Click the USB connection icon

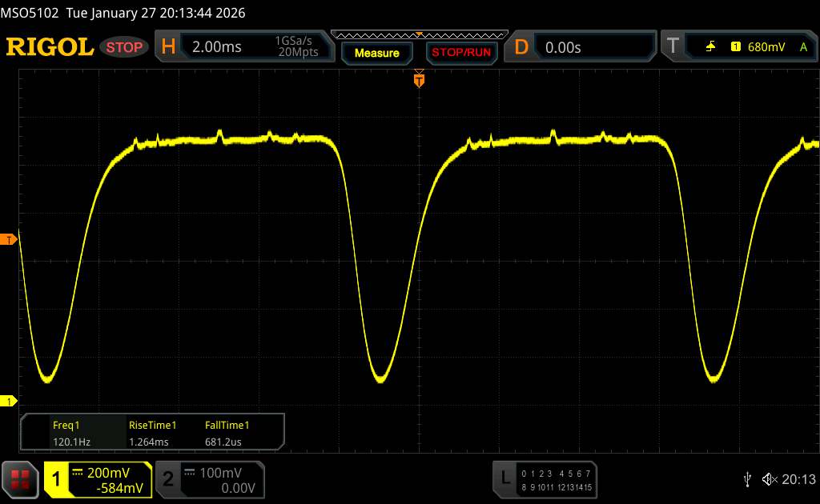[748, 479]
